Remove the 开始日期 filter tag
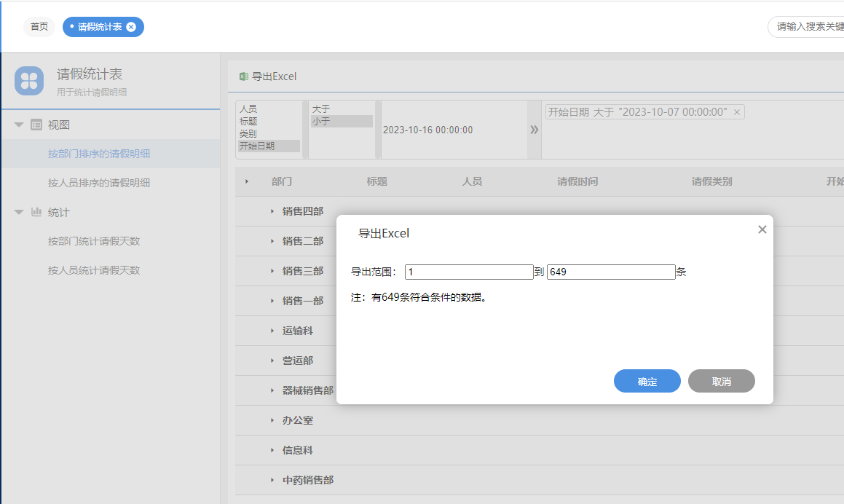This screenshot has height=504, width=844. pyautogui.click(x=736, y=112)
